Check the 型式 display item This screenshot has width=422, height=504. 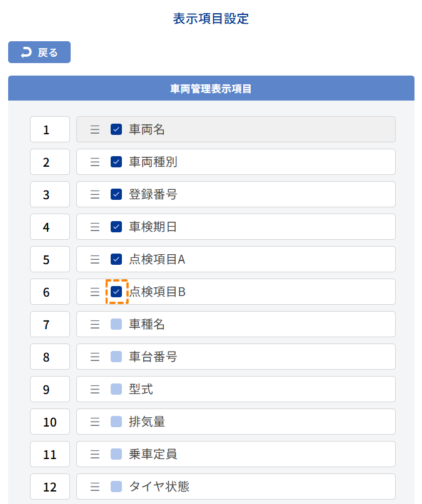(x=116, y=389)
